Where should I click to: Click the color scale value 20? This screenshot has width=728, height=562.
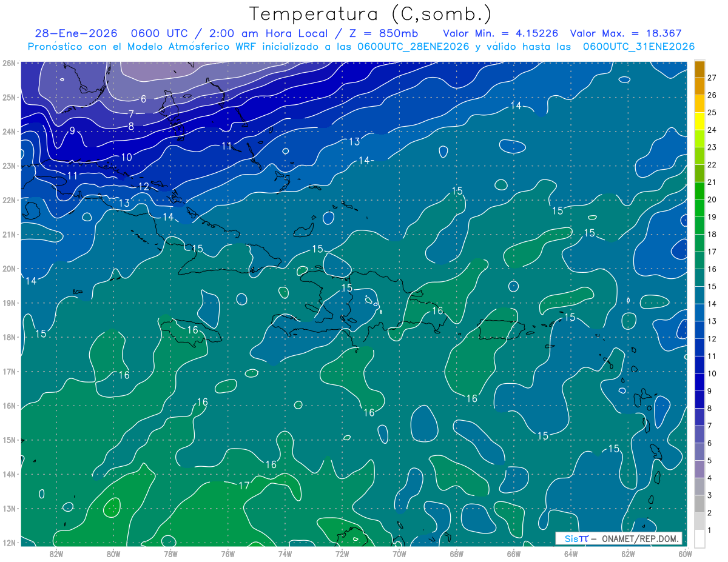pyautogui.click(x=712, y=199)
